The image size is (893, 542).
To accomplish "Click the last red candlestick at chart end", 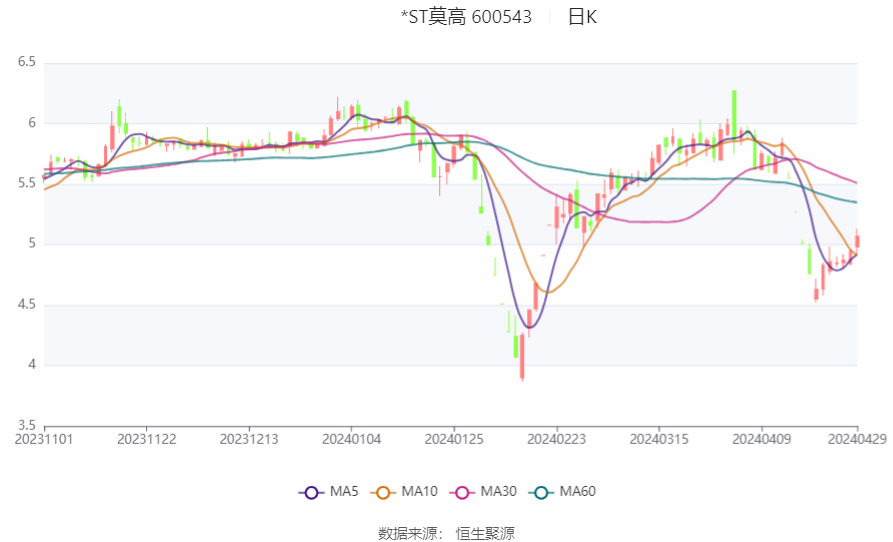I will [x=857, y=240].
